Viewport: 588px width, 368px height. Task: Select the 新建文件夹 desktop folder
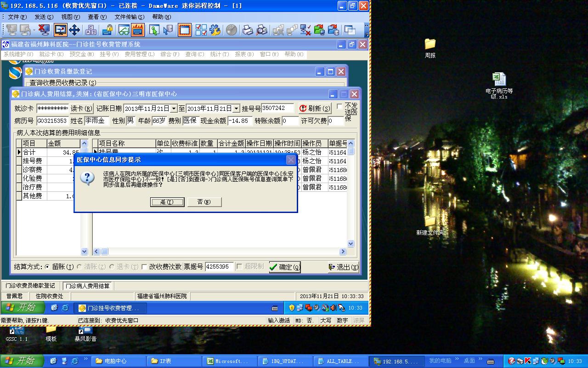click(x=430, y=225)
